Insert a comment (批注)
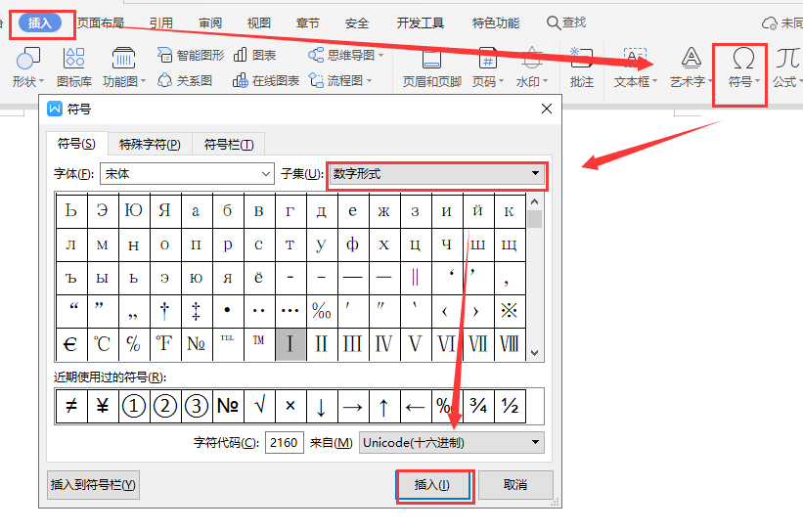 pos(582,67)
